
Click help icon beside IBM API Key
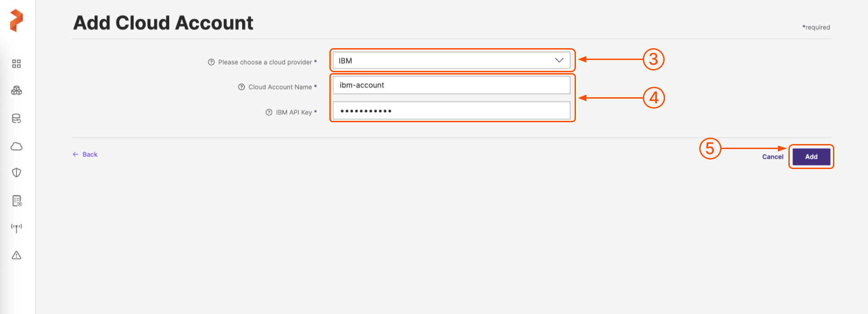[x=269, y=112]
